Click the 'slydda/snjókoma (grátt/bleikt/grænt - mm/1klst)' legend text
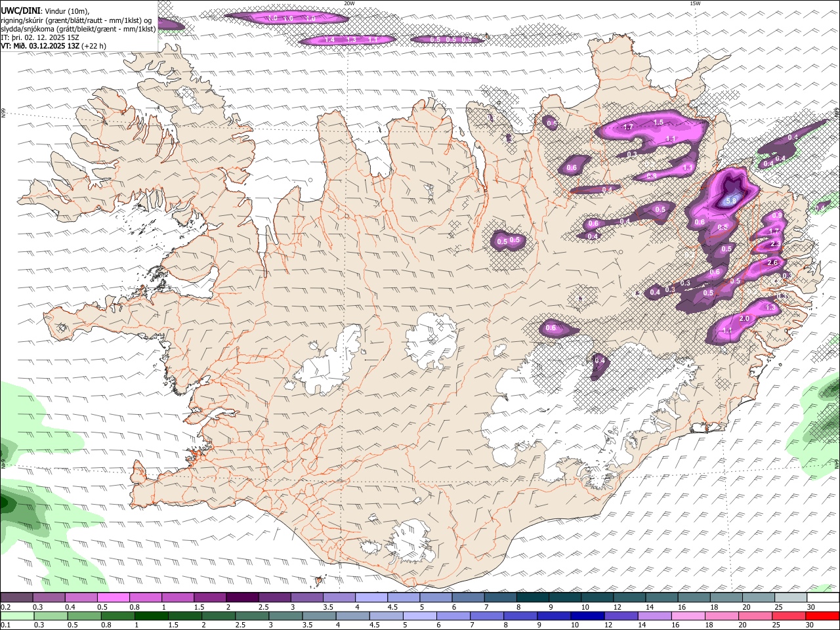840x630 pixels. (x=78, y=29)
